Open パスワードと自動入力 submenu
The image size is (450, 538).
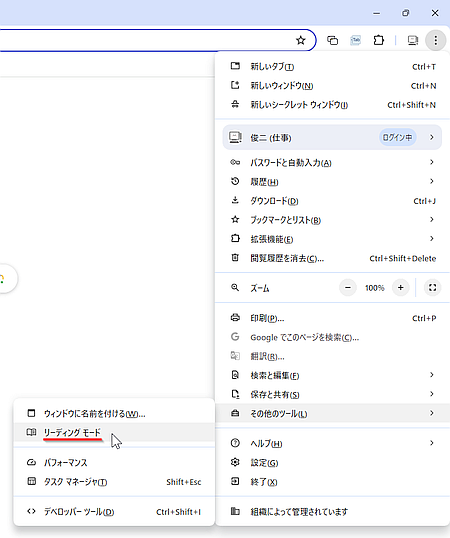point(332,162)
